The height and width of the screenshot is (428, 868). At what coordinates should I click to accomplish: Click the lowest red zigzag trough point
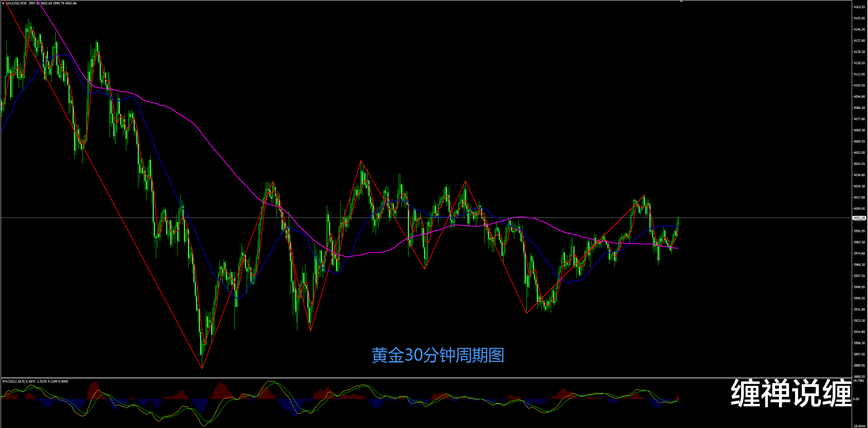click(x=202, y=368)
